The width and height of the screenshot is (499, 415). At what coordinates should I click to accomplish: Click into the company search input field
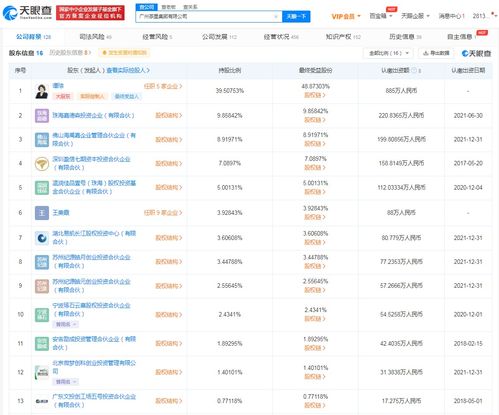(205, 16)
